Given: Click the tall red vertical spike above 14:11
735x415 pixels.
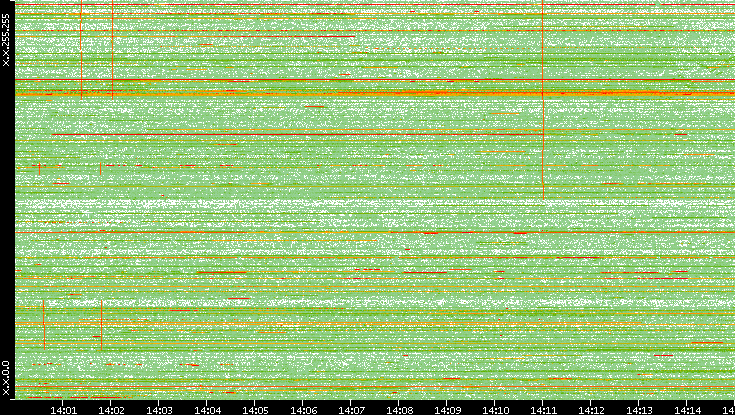Looking at the screenshot, I should [543, 100].
